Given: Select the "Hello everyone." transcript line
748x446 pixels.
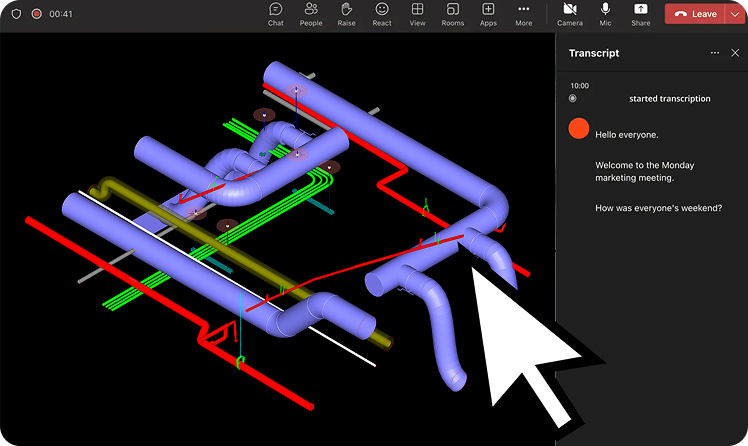Looking at the screenshot, I should (626, 134).
